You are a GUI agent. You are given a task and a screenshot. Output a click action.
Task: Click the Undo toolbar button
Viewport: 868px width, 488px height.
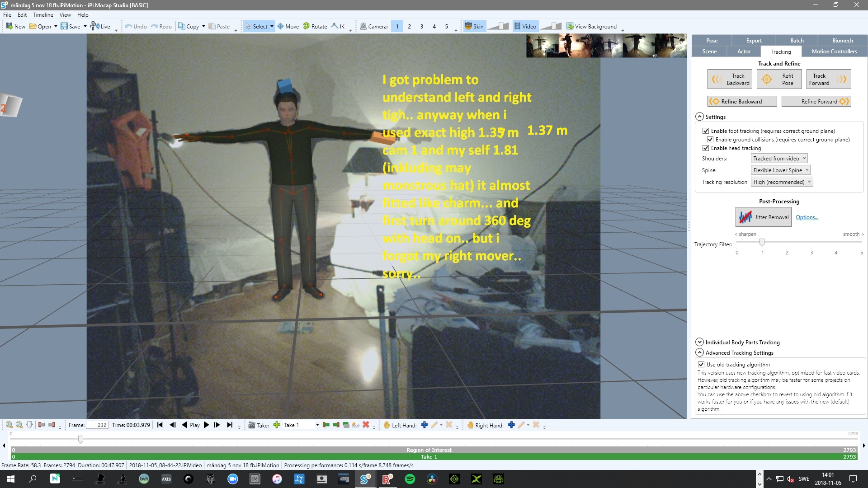[x=136, y=26]
